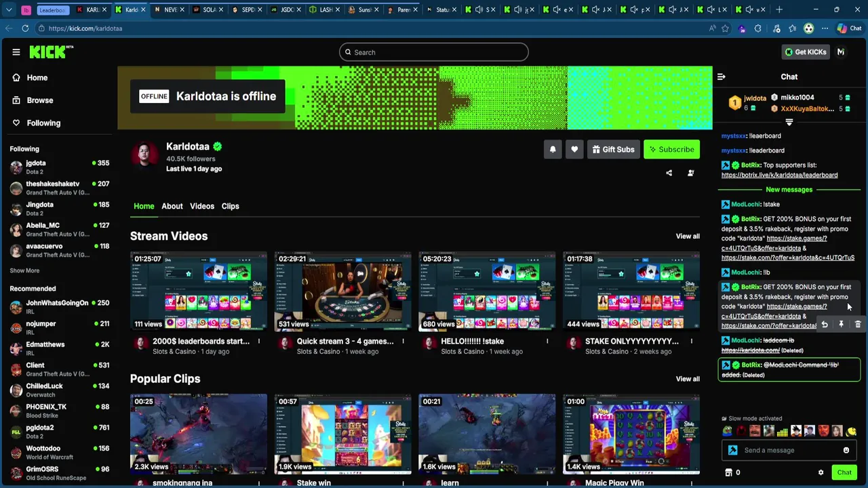Open the hamburger sidebar menu
This screenshot has height=488, width=868.
tap(16, 52)
